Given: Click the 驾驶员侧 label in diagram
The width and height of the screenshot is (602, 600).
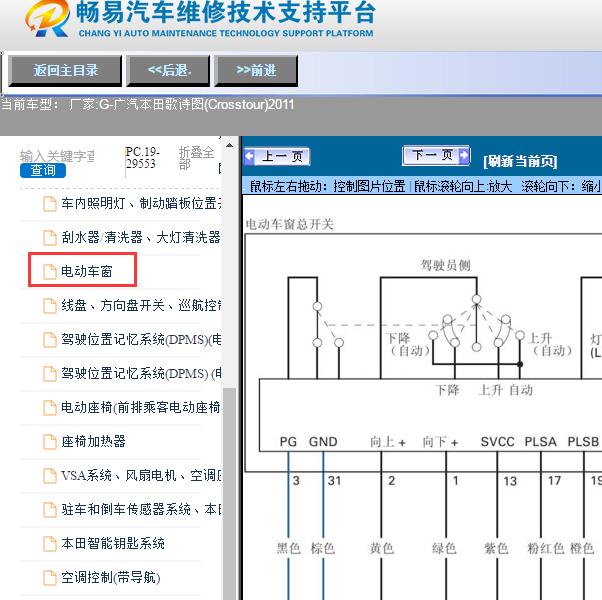Looking at the screenshot, I should (445, 265).
